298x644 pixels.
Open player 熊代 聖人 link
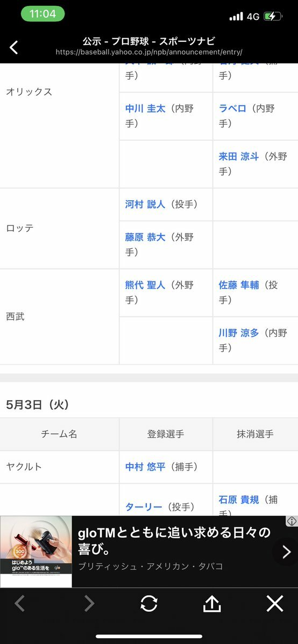145,285
